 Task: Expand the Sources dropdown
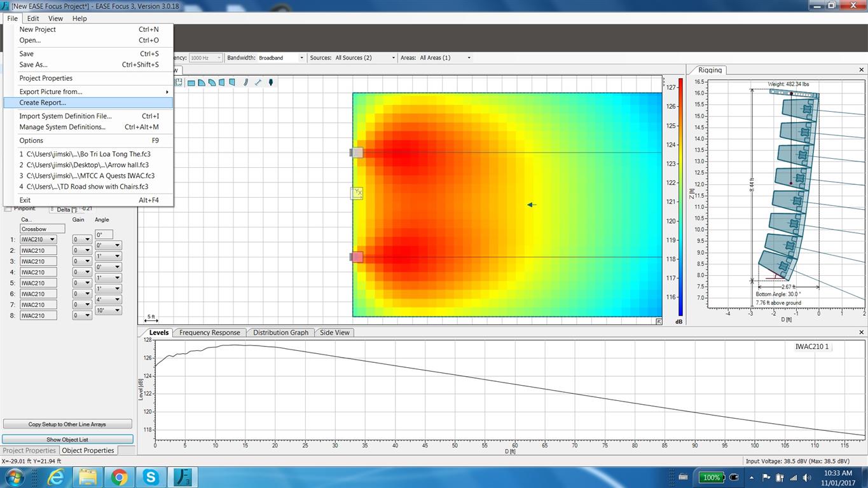pyautogui.click(x=365, y=58)
